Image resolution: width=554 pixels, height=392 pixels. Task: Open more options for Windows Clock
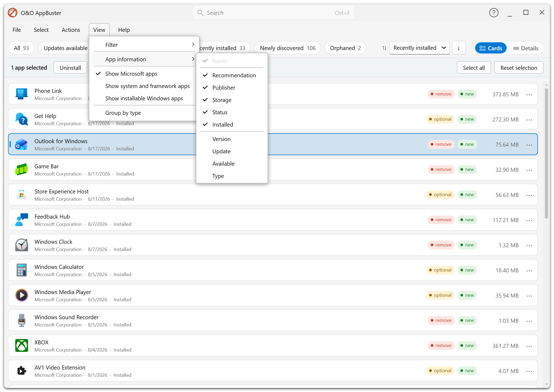pos(529,245)
